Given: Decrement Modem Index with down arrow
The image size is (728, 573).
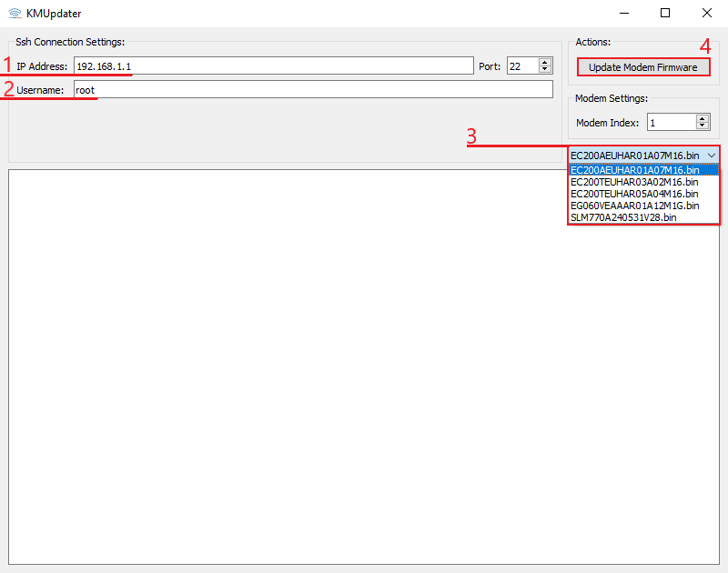Looking at the screenshot, I should point(703,126).
